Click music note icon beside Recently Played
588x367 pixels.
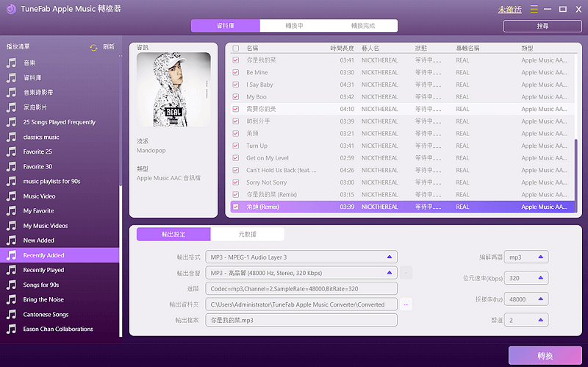12,270
